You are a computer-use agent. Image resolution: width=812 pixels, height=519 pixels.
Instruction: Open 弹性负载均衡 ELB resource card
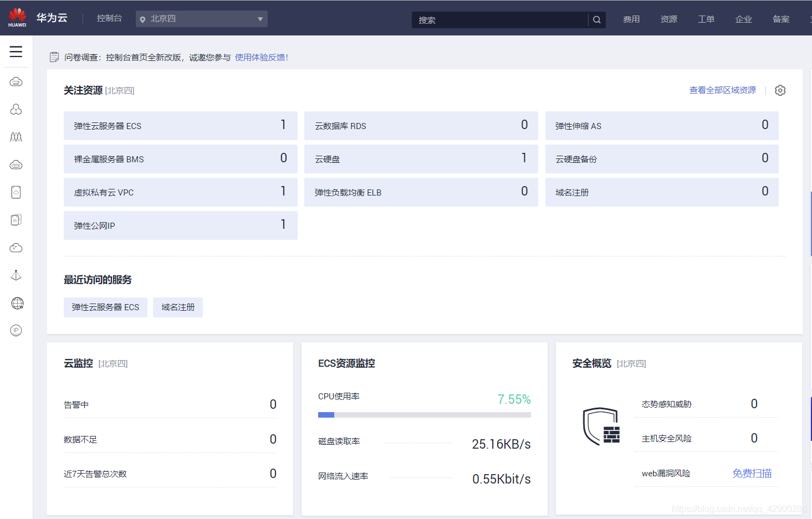pos(421,192)
